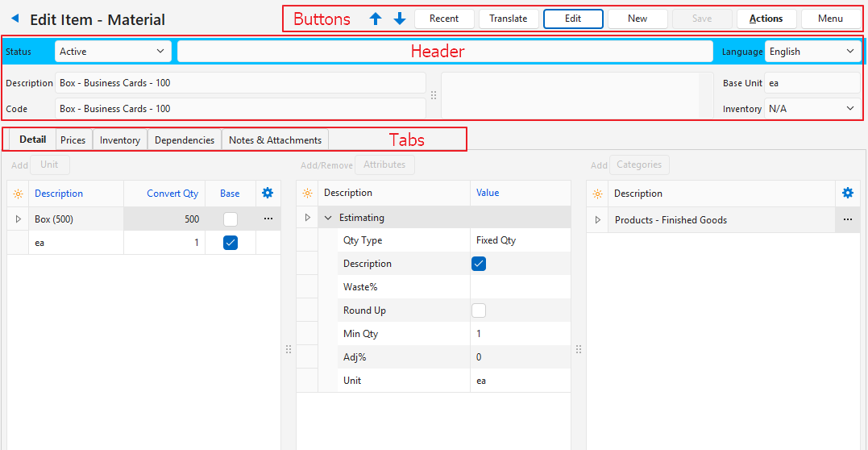Collapse the Estimating attribute group

pyautogui.click(x=328, y=218)
